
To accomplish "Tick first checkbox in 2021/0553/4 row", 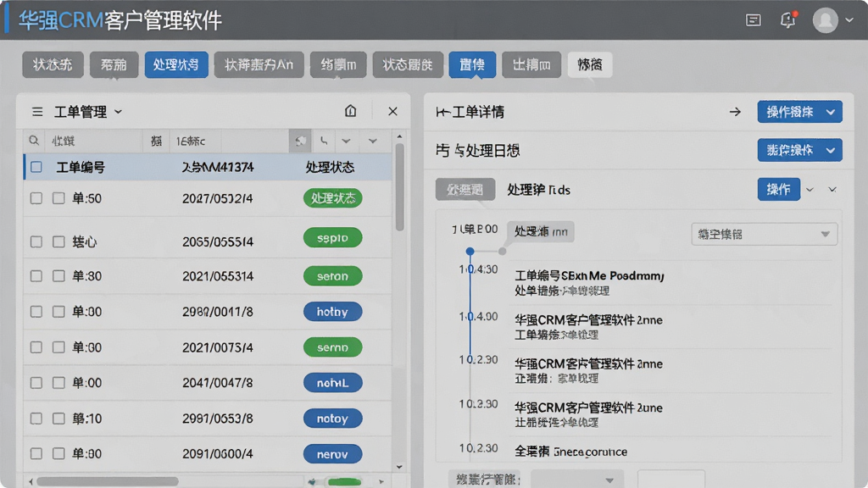I will click(x=36, y=275).
